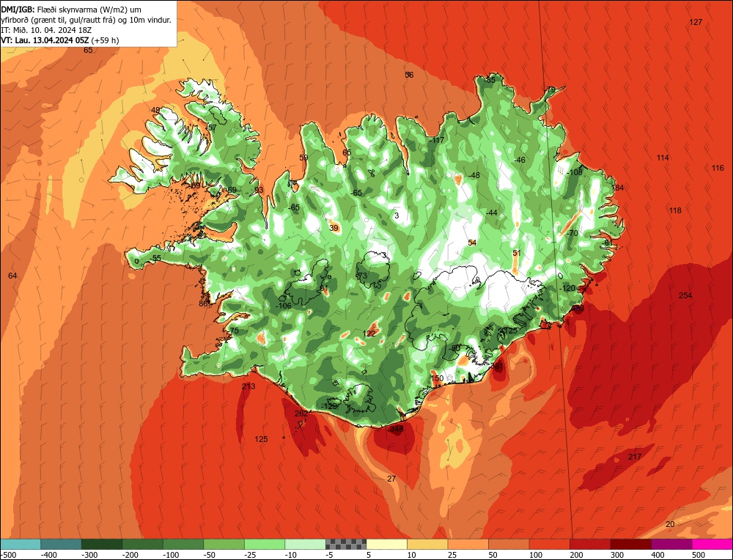The image size is (733, 560).
Task: Click the 'IT: Mið. 10. 04. 2024 18Z' line
Action: click(46, 30)
